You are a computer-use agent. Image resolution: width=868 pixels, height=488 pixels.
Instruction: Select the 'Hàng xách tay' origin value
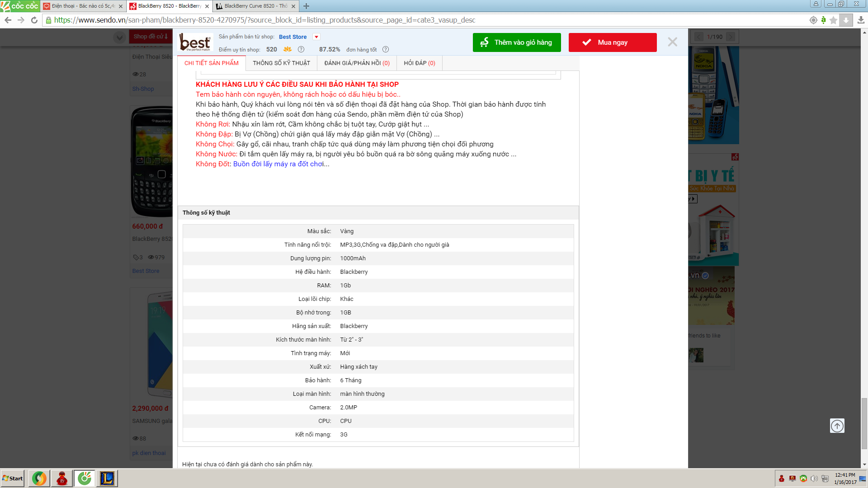359,367
